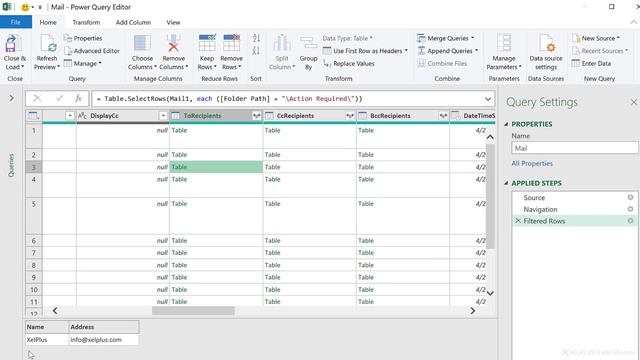Expand the CcRecipients column

pos(350,116)
